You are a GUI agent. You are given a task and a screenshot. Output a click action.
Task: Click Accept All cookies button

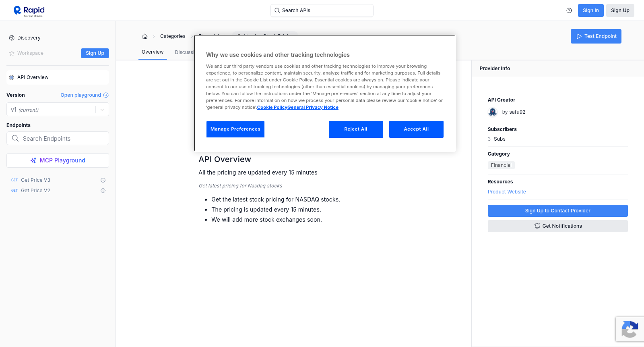(416, 129)
